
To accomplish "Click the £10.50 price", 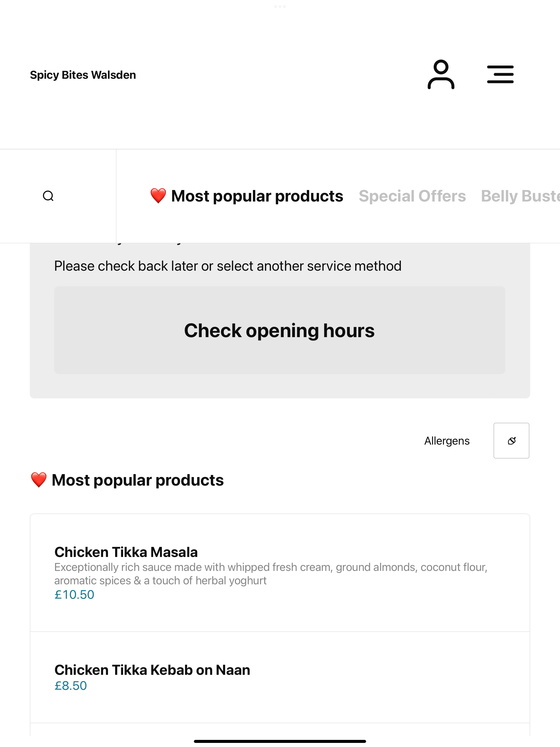I will pos(74,595).
